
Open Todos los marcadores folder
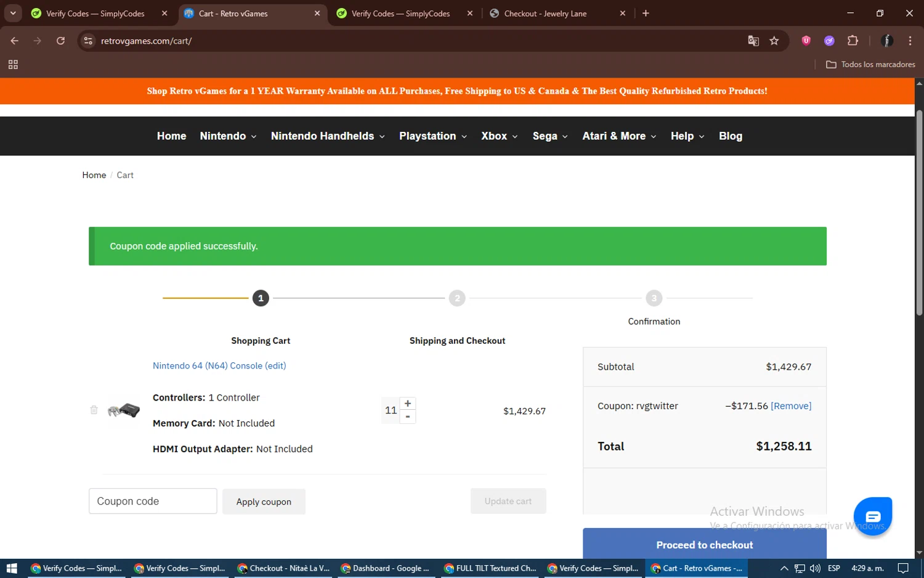870,64
